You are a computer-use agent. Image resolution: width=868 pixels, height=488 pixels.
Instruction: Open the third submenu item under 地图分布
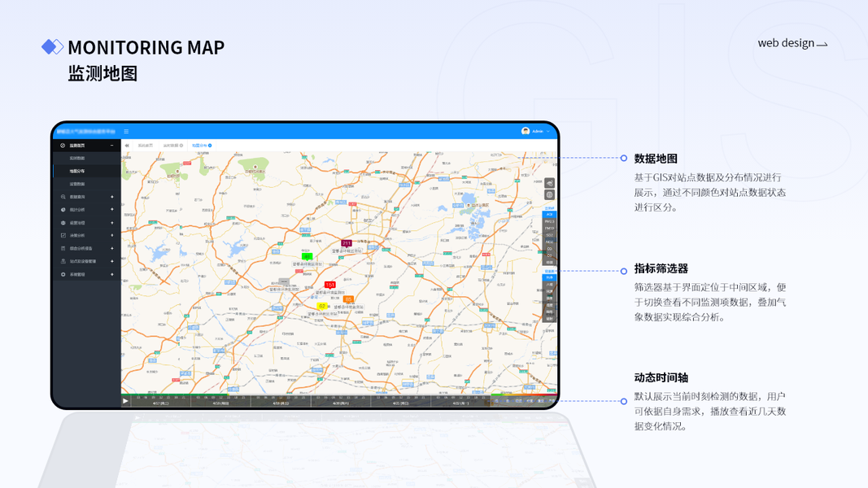click(87, 185)
